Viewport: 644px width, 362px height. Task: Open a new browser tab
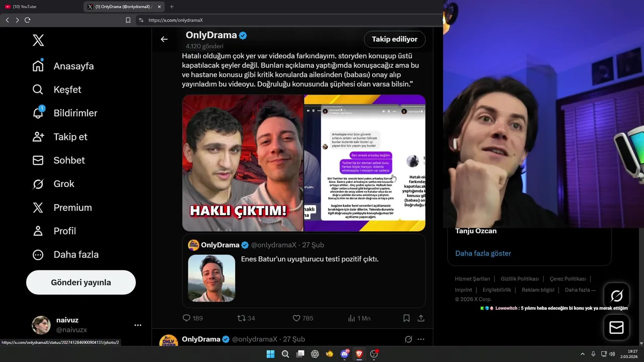[172, 7]
